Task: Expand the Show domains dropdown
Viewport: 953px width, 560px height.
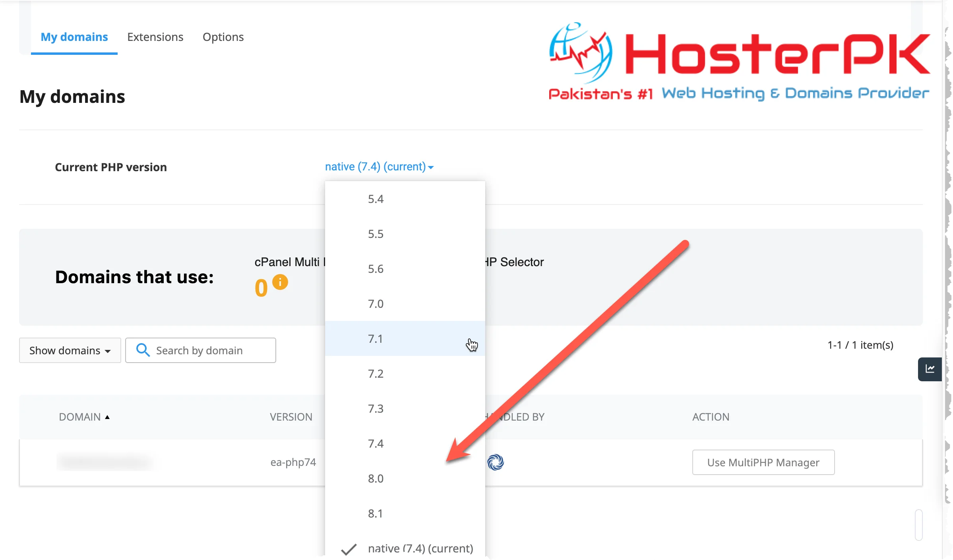Action: pos(70,350)
